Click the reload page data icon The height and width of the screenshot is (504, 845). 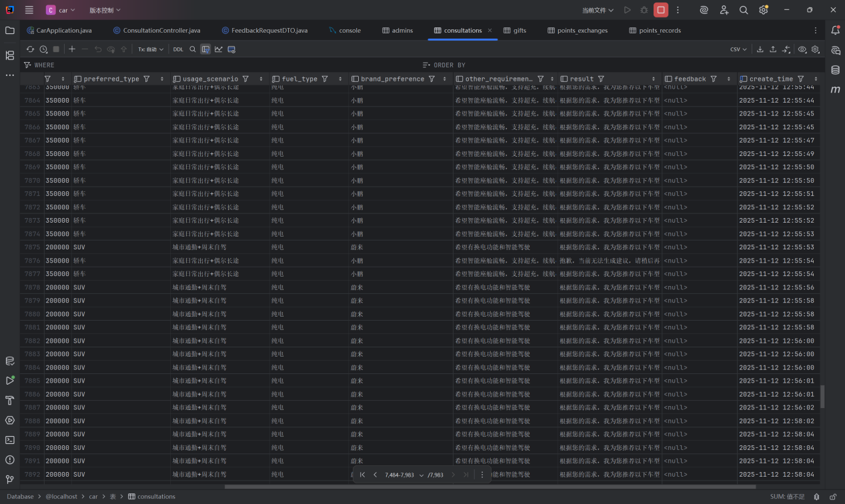point(30,49)
